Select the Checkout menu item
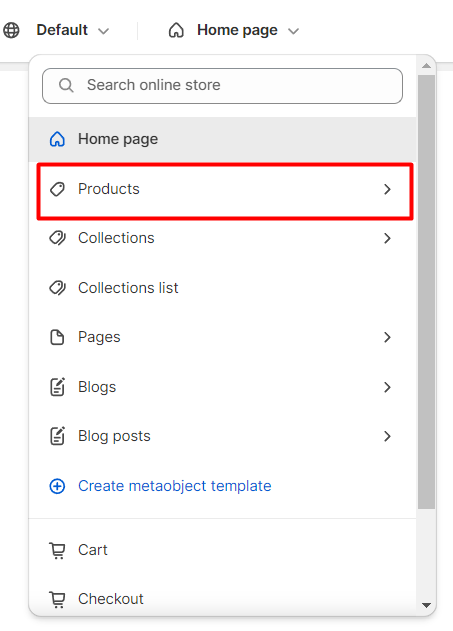The image size is (453, 631). (222, 599)
